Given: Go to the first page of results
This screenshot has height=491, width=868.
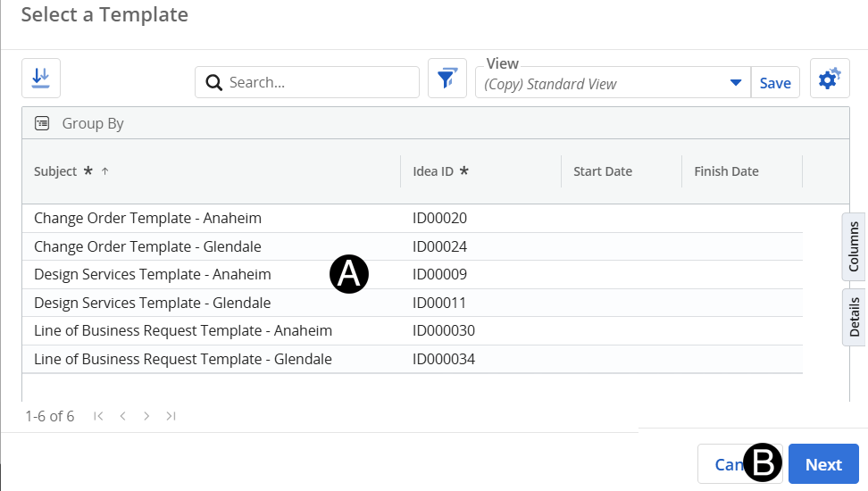Looking at the screenshot, I should click(98, 416).
